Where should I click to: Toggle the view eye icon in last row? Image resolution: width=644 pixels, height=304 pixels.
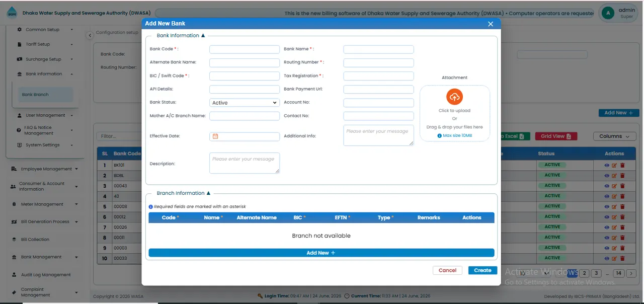(x=606, y=258)
